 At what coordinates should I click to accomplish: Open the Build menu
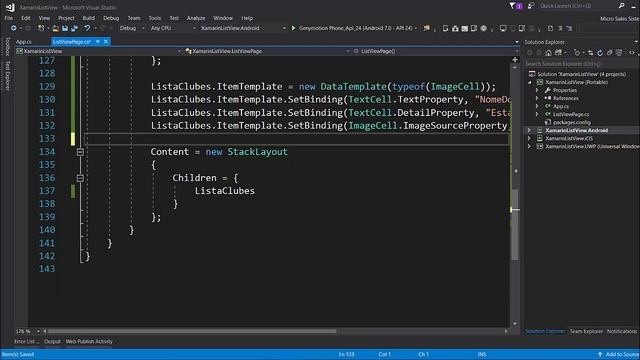click(x=89, y=18)
